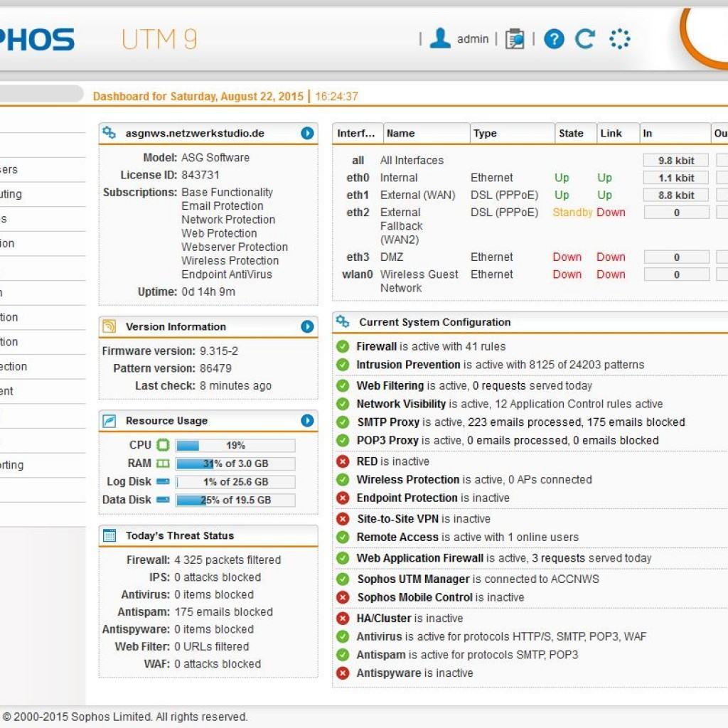Click green status icon for Web Filtering
The width and height of the screenshot is (728, 728).
[x=343, y=385]
